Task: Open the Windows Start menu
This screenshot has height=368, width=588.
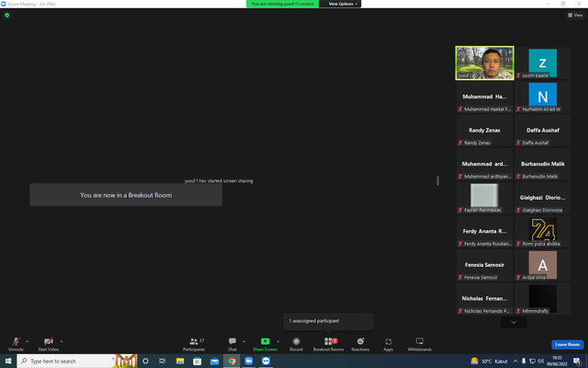Action: (8, 361)
